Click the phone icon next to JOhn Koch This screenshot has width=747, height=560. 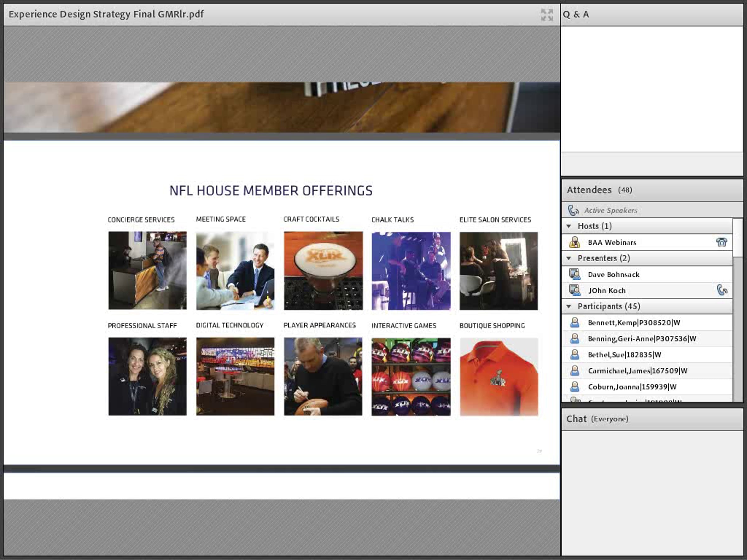(x=722, y=290)
